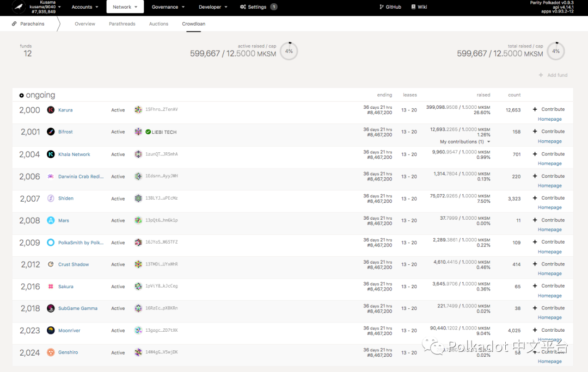This screenshot has height=372, width=588.
Task: Click the Bifrost parachain logo icon
Action: (51, 132)
